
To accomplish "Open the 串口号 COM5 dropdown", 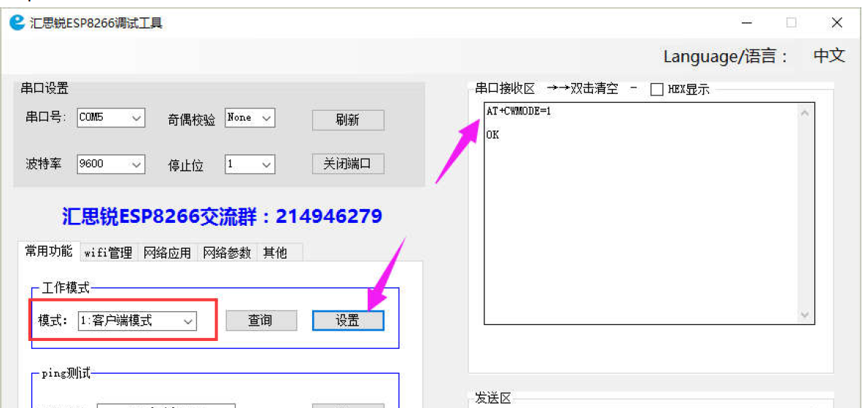I will [x=111, y=118].
